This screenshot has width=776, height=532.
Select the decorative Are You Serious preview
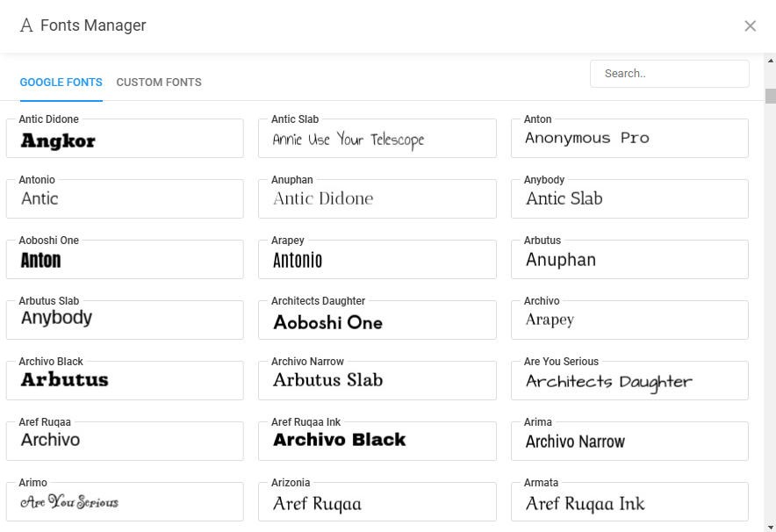pos(69,503)
